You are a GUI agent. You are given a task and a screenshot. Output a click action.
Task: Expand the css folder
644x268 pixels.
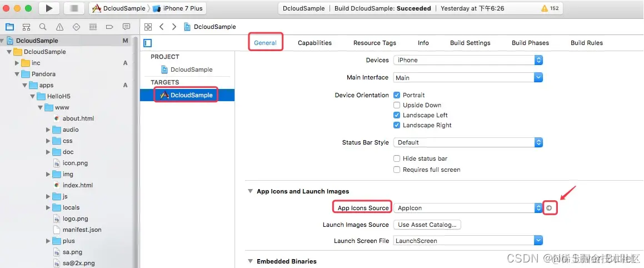pyautogui.click(x=48, y=141)
